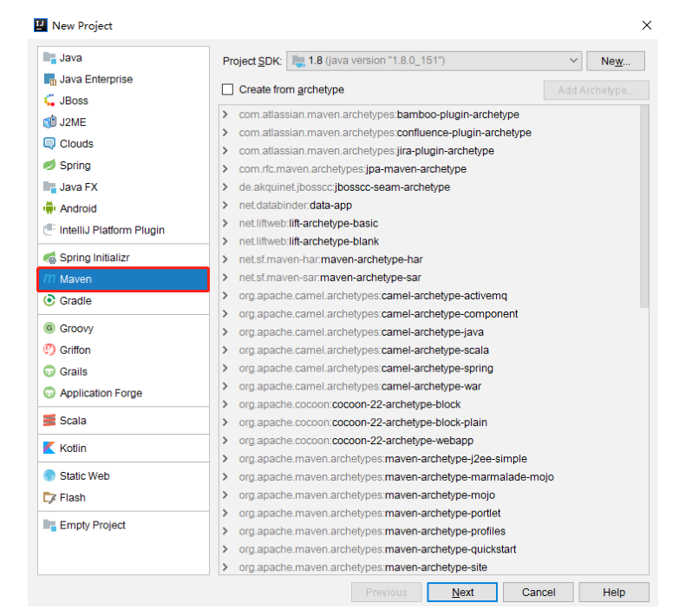The image size is (679, 616).
Task: Click the New... SDK button
Action: (616, 61)
